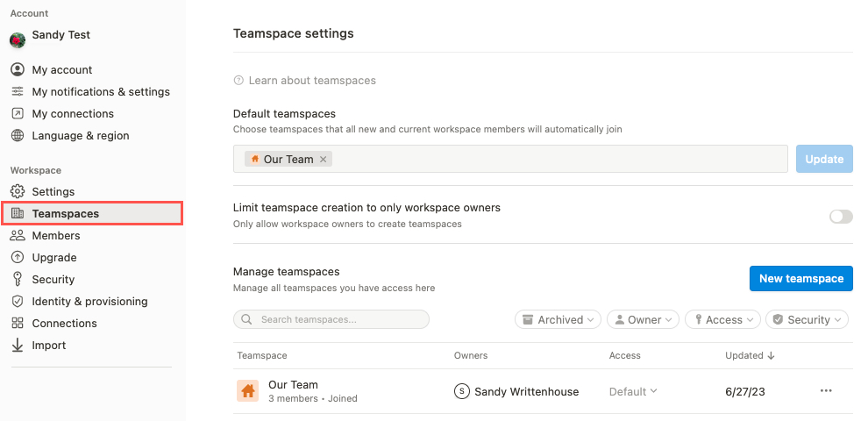868x421 pixels.
Task: Click Sandy Writtenhouse owner name
Action: click(x=526, y=392)
